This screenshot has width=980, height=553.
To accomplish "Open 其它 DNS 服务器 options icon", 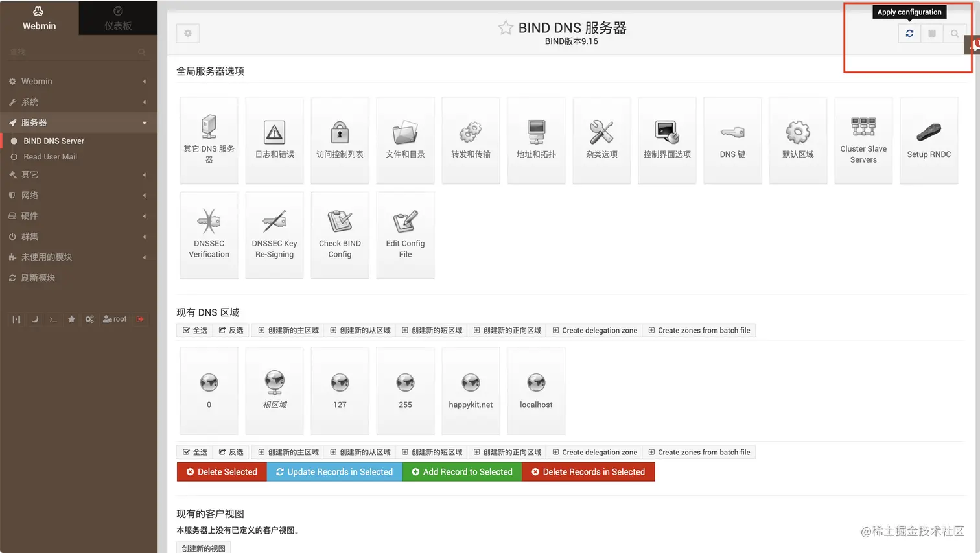I will coord(209,140).
